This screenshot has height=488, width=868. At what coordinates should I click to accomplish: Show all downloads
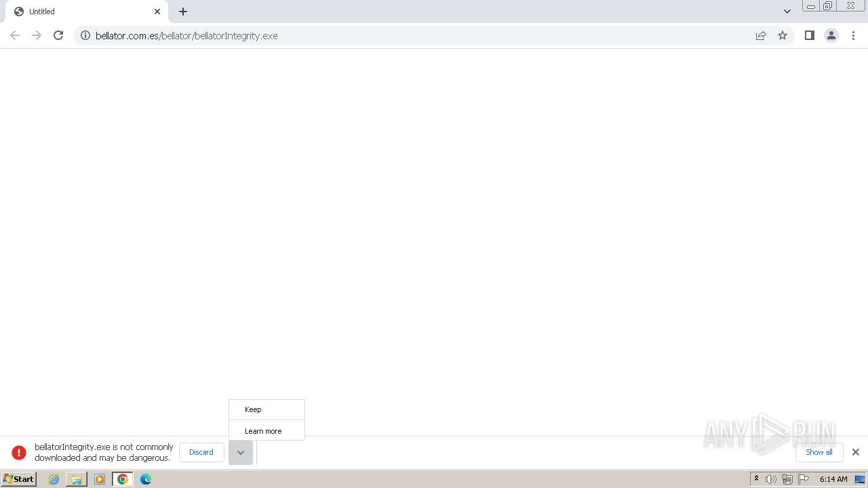(819, 452)
